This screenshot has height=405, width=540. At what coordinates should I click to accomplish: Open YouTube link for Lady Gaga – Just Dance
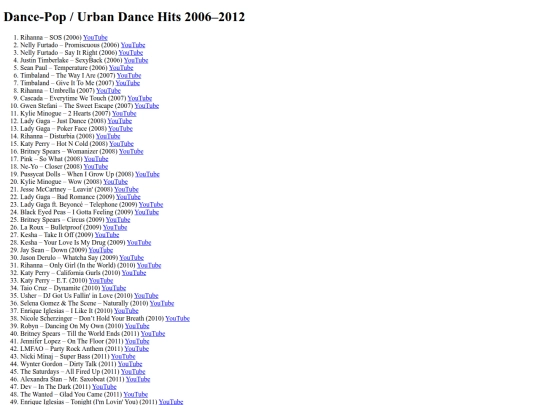(120, 121)
